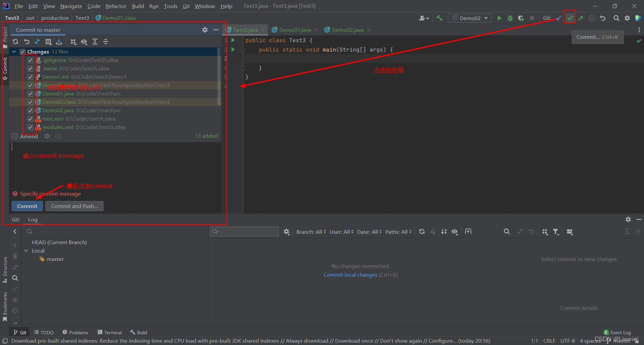Click the Git log search text field
Viewport: 644px width, 345px height.
click(x=244, y=231)
